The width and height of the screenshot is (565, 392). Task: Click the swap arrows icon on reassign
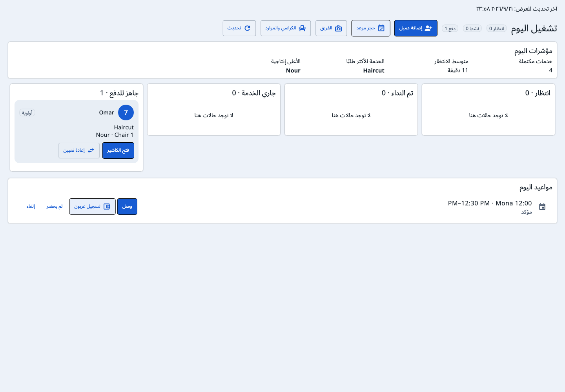[91, 151]
